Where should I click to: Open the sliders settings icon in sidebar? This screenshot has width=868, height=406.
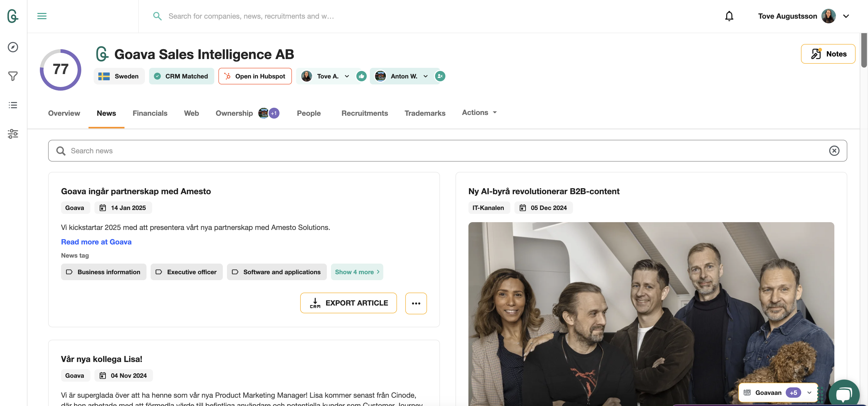pos(13,134)
